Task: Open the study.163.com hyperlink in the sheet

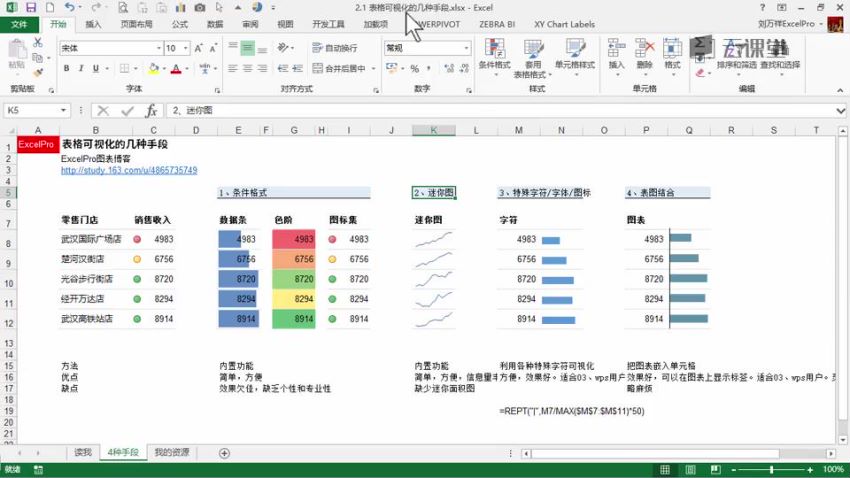Action: pyautogui.click(x=129, y=170)
